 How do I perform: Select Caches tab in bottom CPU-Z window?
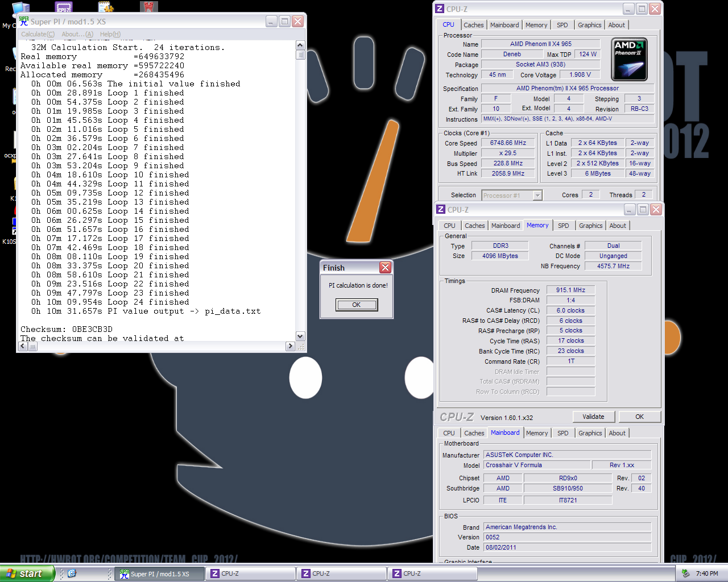[x=474, y=433]
